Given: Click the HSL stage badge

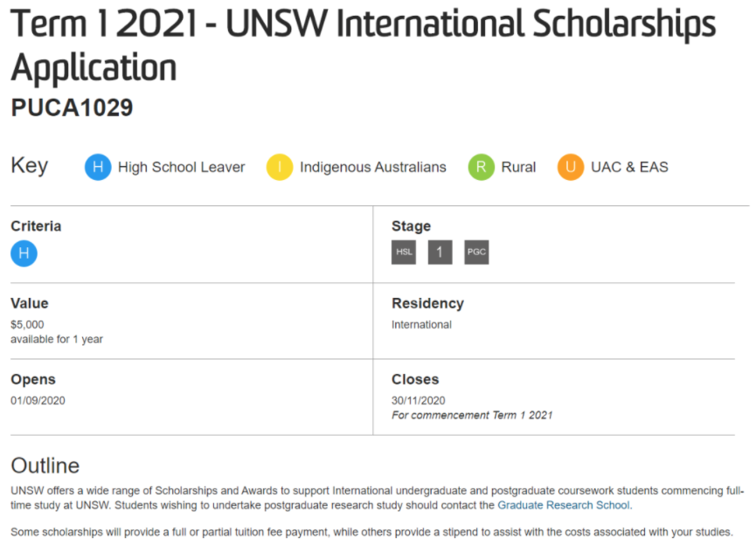Looking at the screenshot, I should pos(404,252).
